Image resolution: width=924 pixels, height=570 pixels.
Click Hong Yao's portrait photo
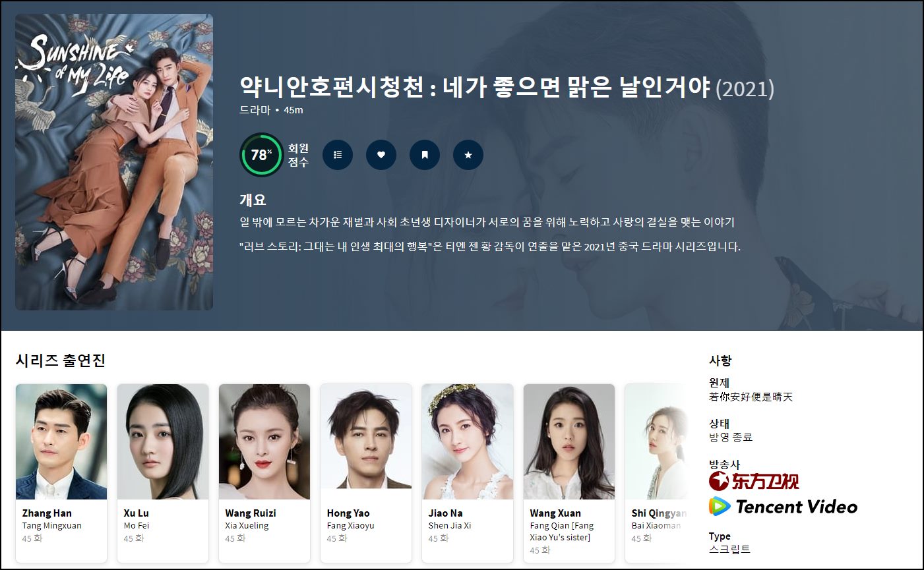366,442
